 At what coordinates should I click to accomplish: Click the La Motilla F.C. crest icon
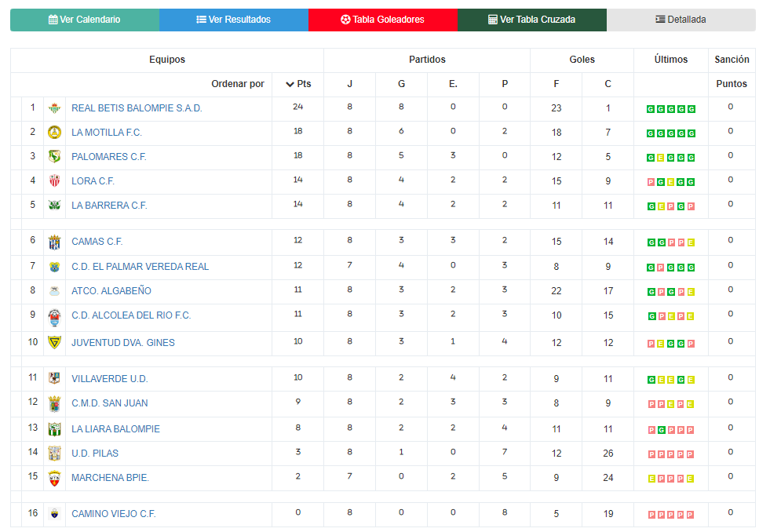pos(55,132)
